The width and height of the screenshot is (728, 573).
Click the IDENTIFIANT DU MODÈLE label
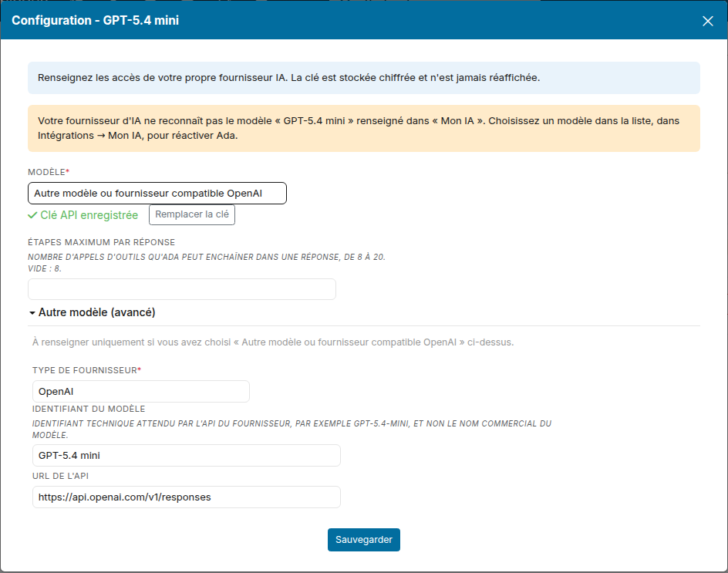[x=89, y=409]
